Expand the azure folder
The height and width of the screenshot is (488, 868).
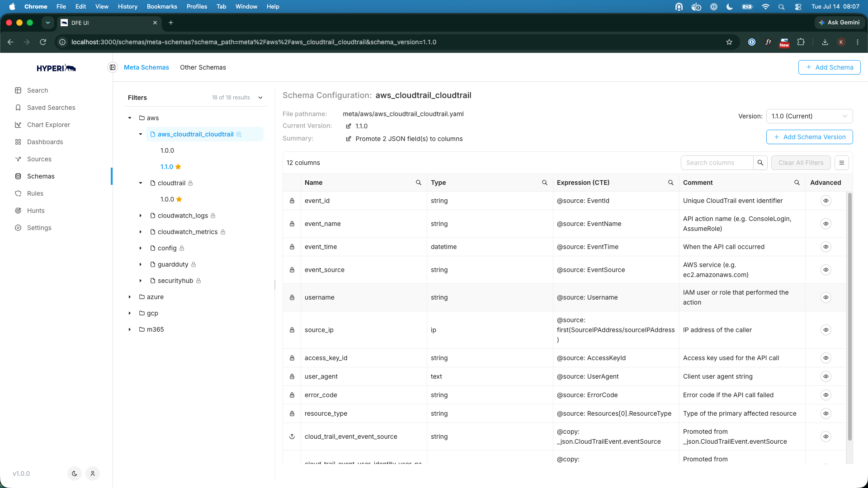pos(130,297)
